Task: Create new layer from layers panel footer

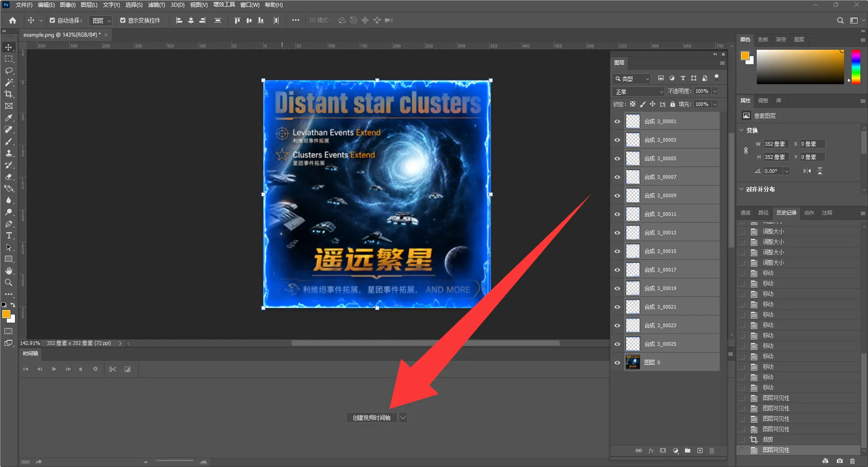Action: (700, 451)
